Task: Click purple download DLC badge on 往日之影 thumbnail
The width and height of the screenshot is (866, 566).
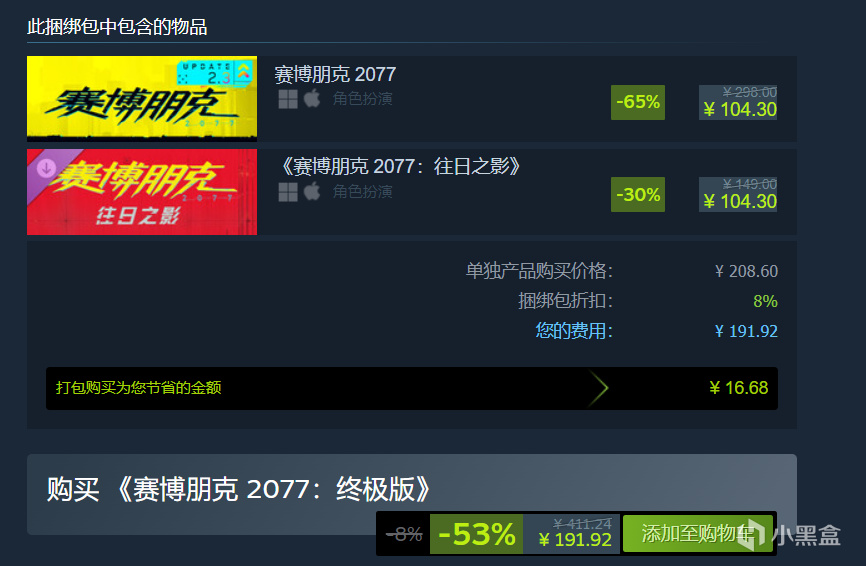Action: point(46,168)
